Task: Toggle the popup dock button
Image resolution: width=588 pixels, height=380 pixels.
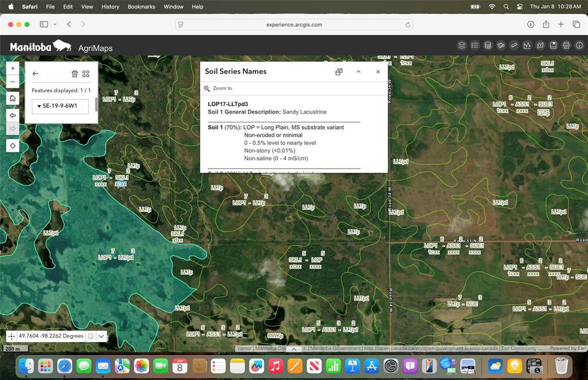Action: 339,72
